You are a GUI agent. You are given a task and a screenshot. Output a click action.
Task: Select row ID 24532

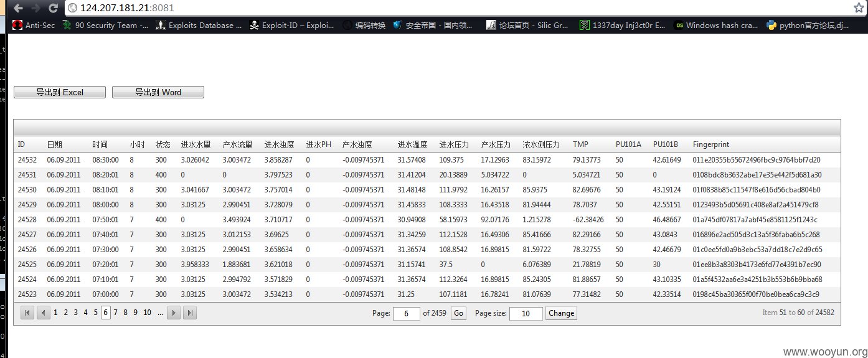point(427,160)
